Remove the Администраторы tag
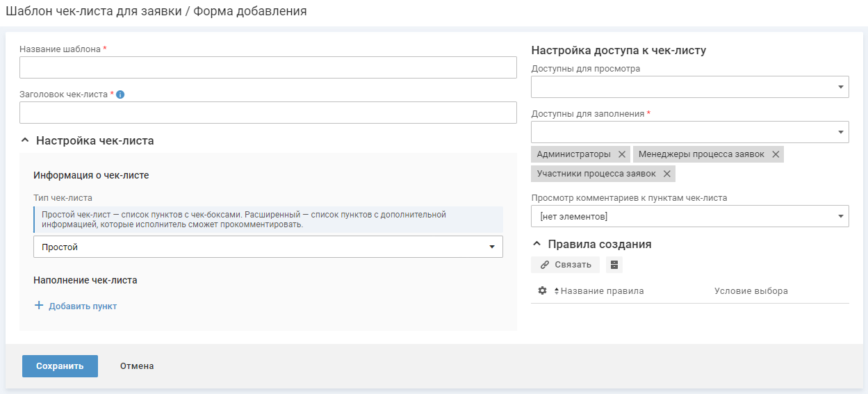The width and height of the screenshot is (868, 394). point(622,154)
